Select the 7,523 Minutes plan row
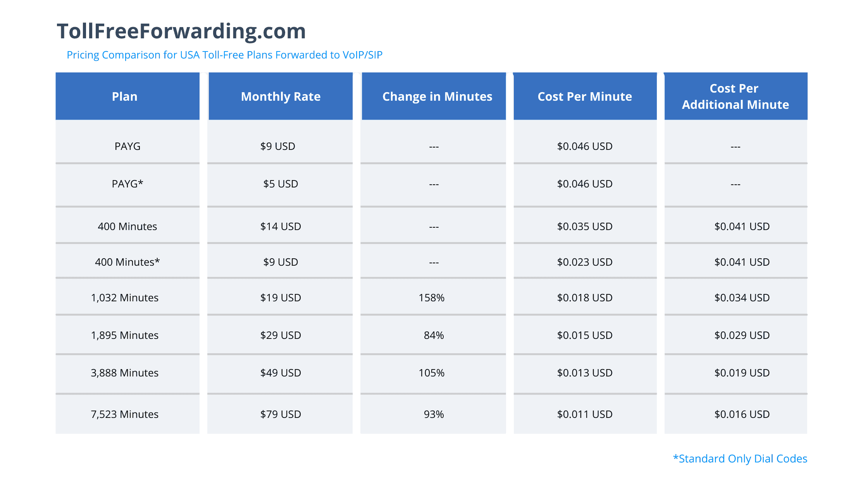The height and width of the screenshot is (488, 868). click(x=125, y=414)
